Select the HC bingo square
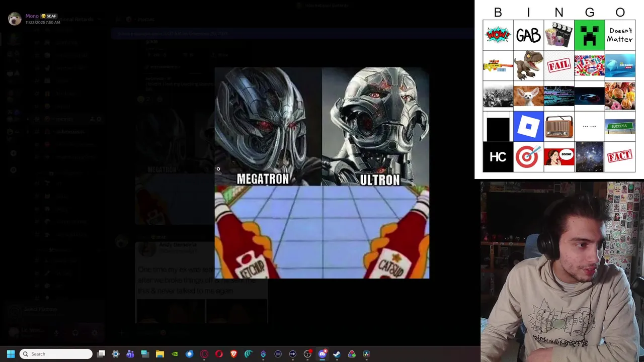This screenshot has width=644, height=362. pos(498,157)
